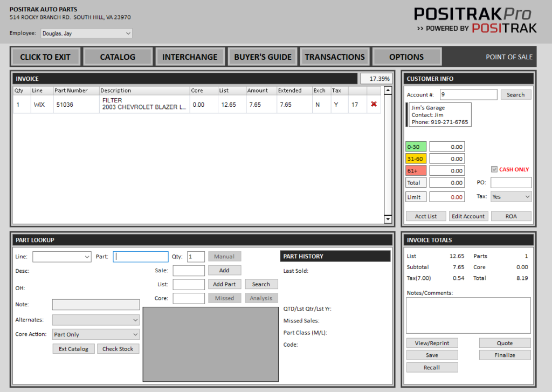Screen dimensions: 552x392
Task: Click the Sale price input field
Action: (x=189, y=271)
